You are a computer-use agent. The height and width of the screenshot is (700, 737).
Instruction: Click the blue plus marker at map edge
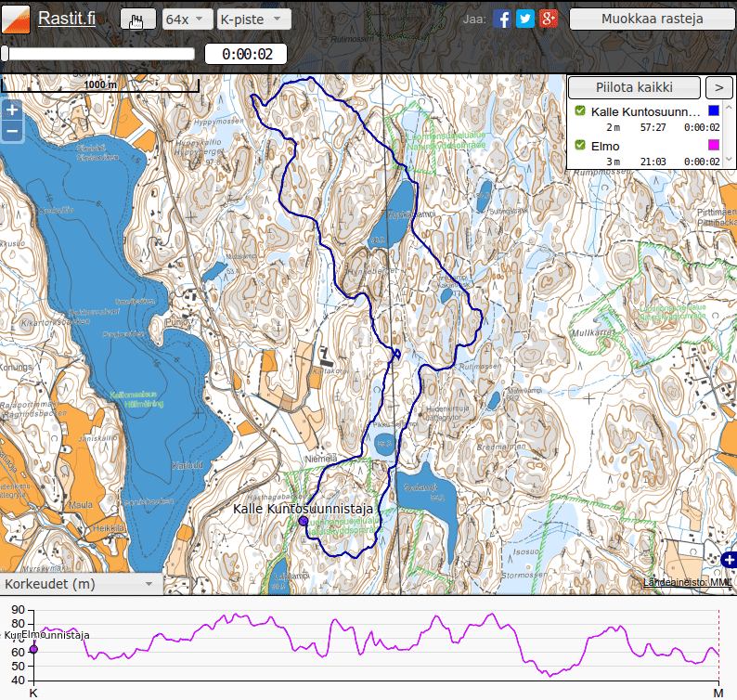[730, 559]
